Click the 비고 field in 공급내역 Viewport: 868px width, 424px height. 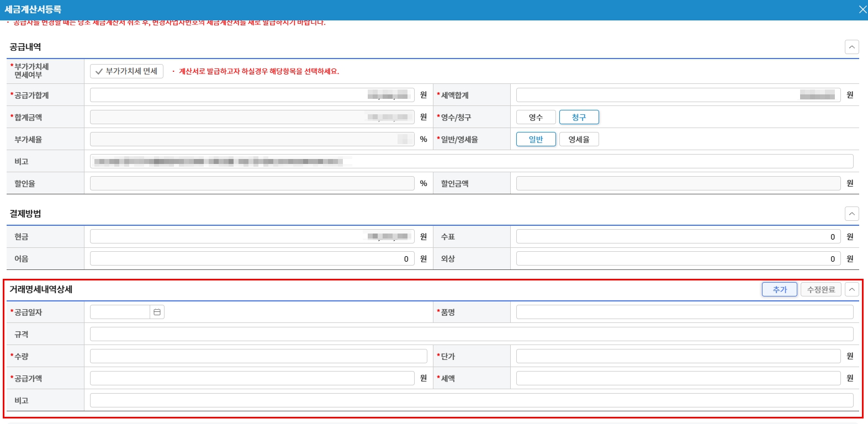472,161
